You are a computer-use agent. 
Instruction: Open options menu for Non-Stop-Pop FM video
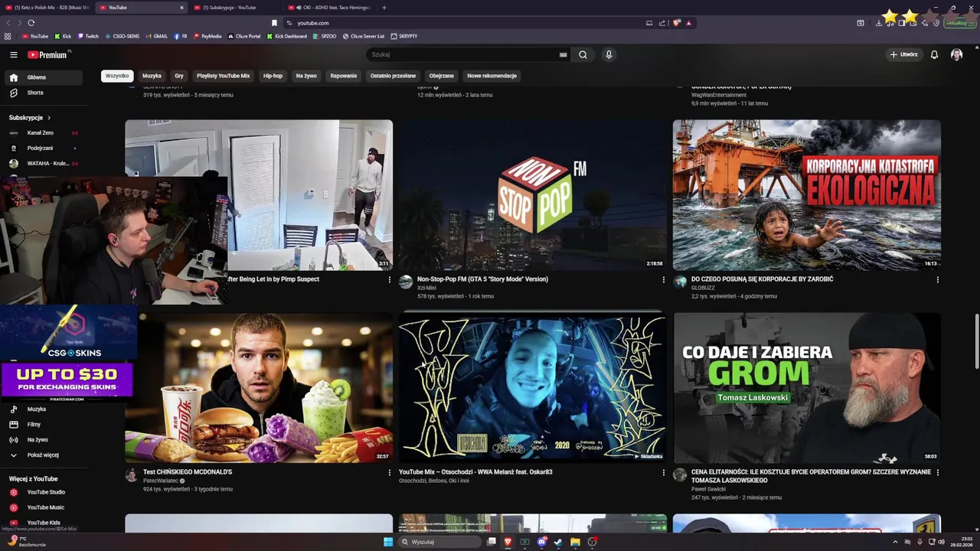click(663, 280)
